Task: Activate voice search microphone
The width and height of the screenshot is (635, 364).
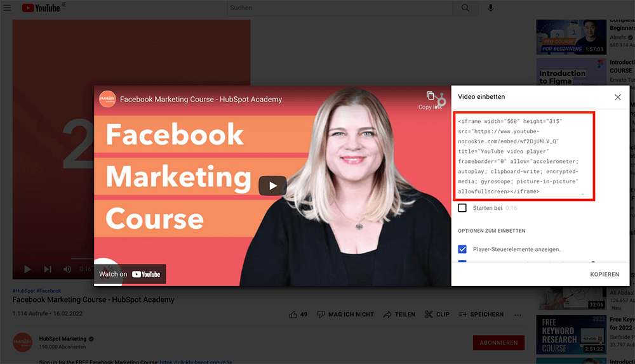Action: click(490, 8)
